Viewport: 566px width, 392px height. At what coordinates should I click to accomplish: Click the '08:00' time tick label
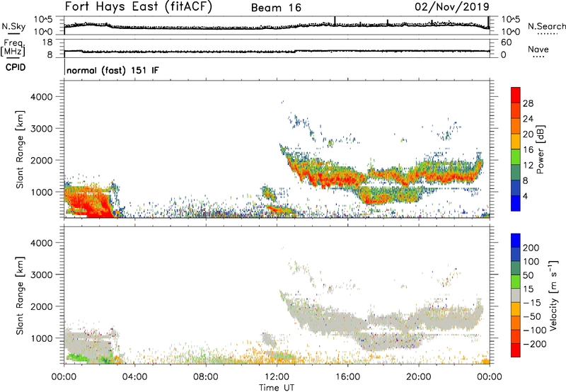coord(206,377)
